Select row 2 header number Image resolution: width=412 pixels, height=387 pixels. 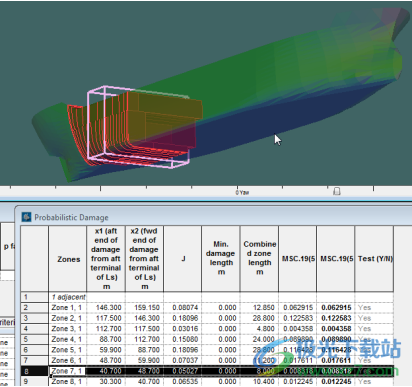coord(34,307)
